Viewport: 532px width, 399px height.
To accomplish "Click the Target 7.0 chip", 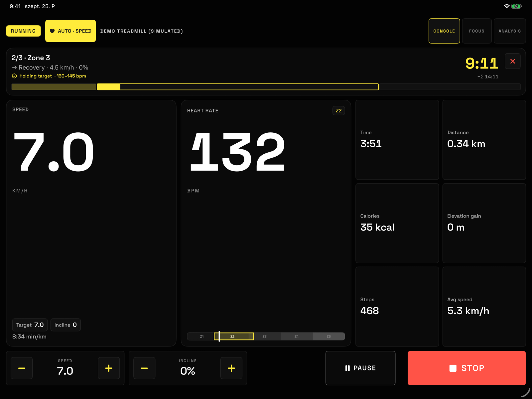I will [30, 325].
